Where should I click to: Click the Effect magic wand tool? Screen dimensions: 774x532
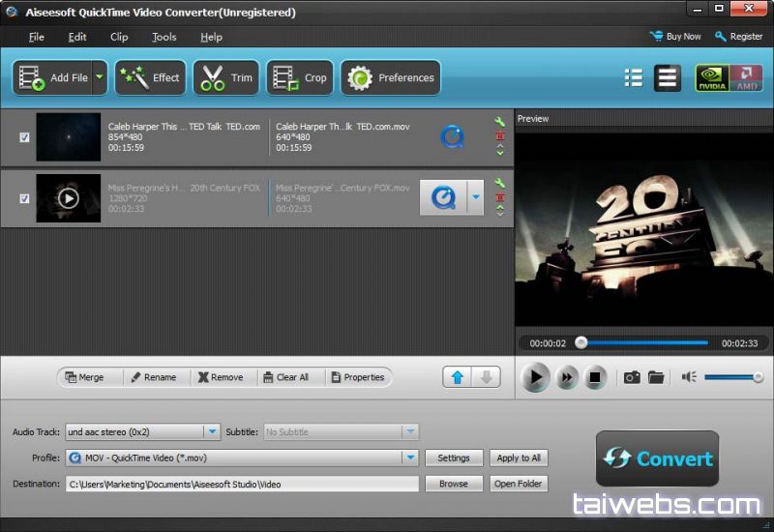pos(150,78)
